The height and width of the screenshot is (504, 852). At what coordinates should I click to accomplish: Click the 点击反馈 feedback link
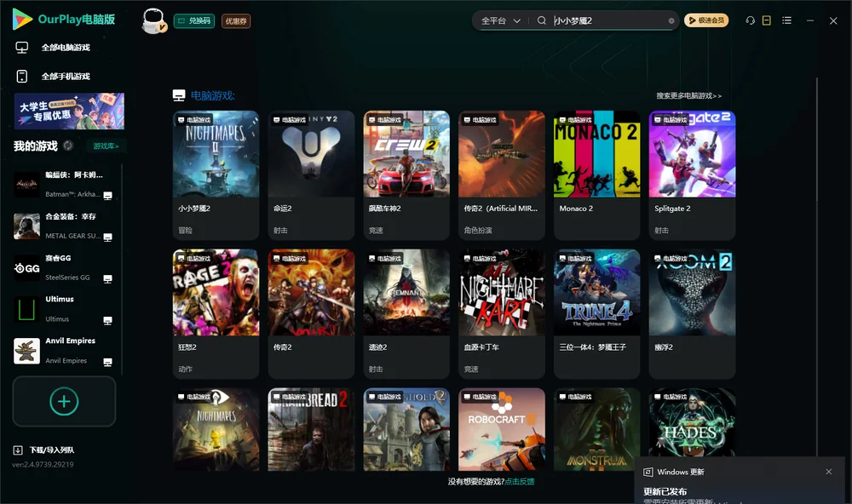(520, 481)
